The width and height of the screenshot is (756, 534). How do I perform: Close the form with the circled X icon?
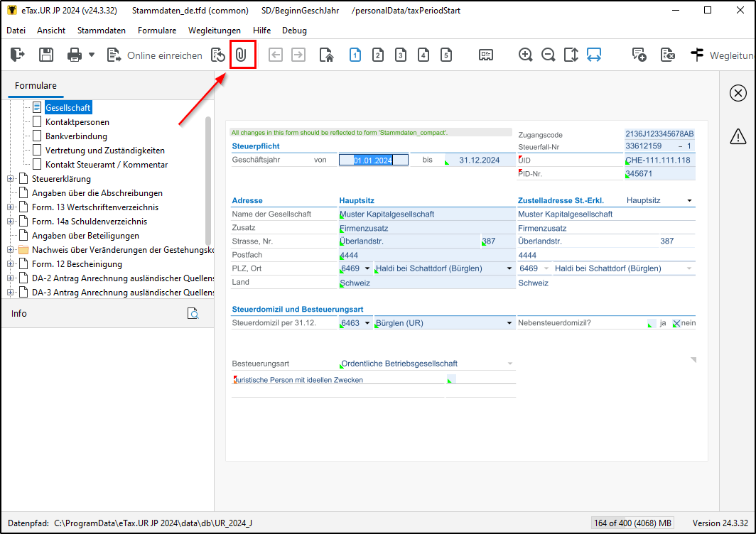[738, 93]
